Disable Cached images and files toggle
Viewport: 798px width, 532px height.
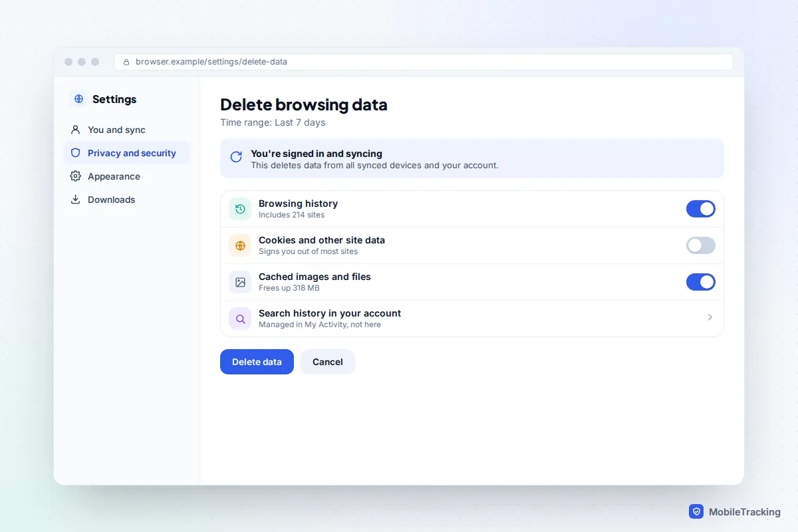click(x=701, y=282)
